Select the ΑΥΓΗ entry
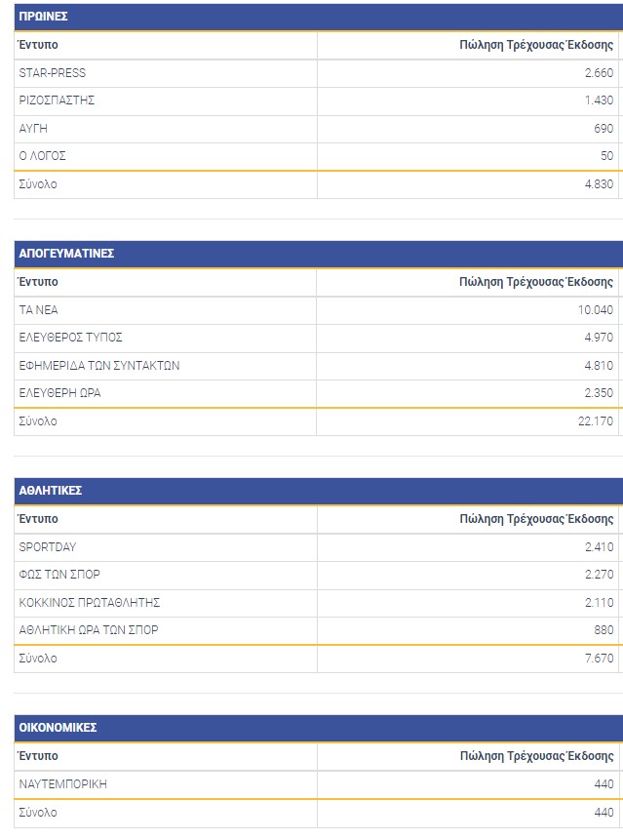The width and height of the screenshot is (623, 840). [33, 129]
